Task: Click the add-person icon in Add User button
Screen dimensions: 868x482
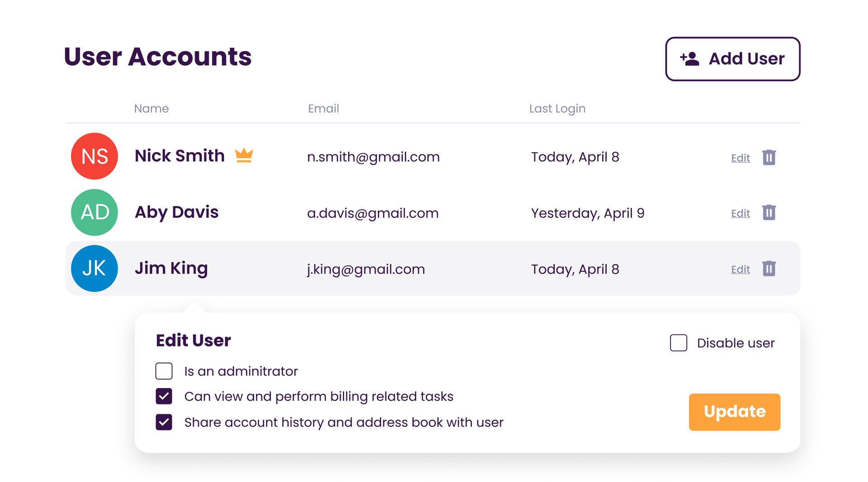Action: [x=689, y=58]
